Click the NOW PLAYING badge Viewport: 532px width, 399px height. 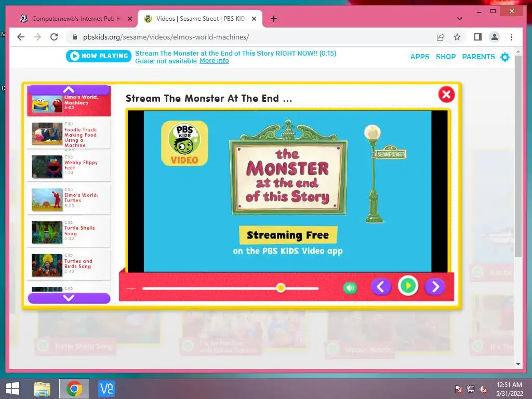(98, 56)
